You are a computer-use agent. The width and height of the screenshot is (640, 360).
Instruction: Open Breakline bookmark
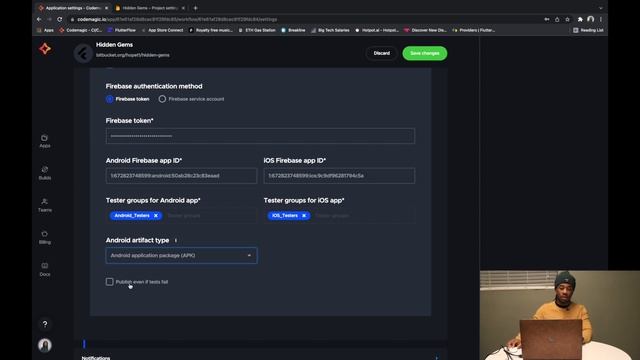click(293, 30)
